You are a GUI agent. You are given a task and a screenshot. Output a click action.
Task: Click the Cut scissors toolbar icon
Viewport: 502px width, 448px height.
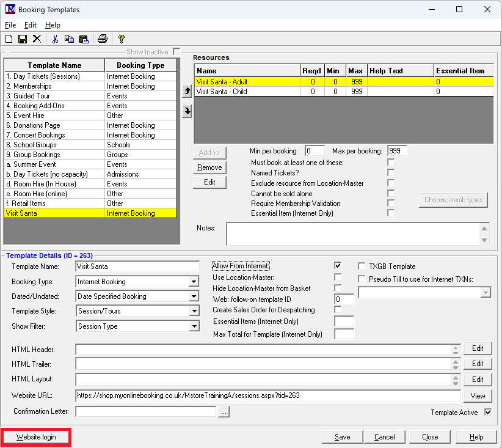coord(55,39)
